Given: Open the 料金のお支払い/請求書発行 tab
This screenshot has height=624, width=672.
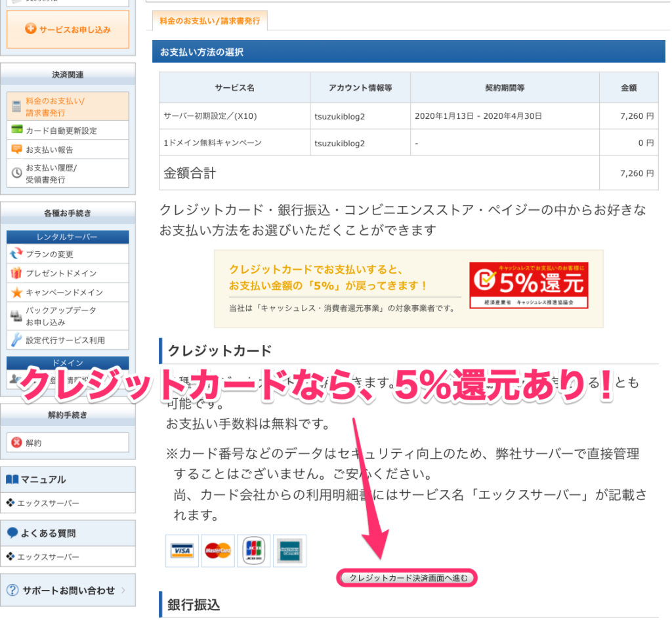Looking at the screenshot, I should tap(209, 20).
